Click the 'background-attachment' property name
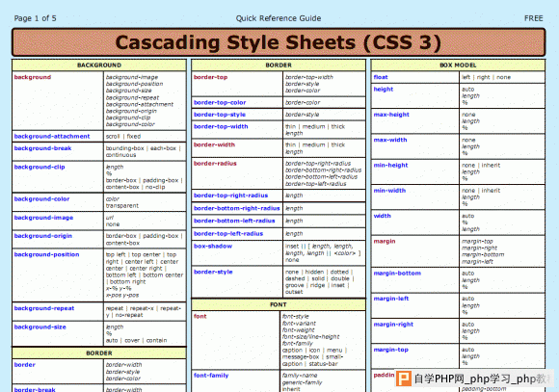The height and width of the screenshot is (392, 559). pos(52,136)
